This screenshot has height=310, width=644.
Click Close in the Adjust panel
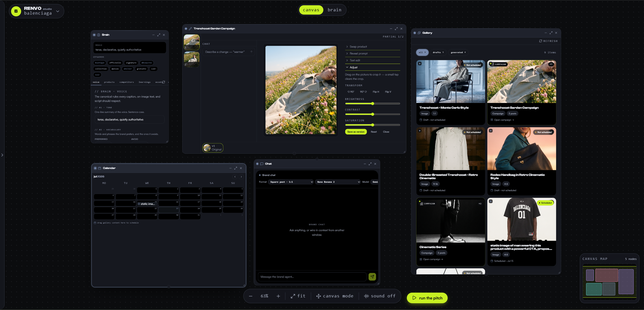tap(386, 132)
